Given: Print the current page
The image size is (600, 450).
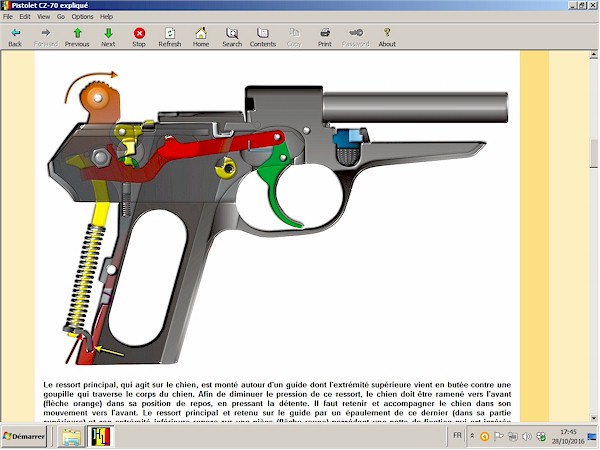Looking at the screenshot, I should pyautogui.click(x=325, y=37).
